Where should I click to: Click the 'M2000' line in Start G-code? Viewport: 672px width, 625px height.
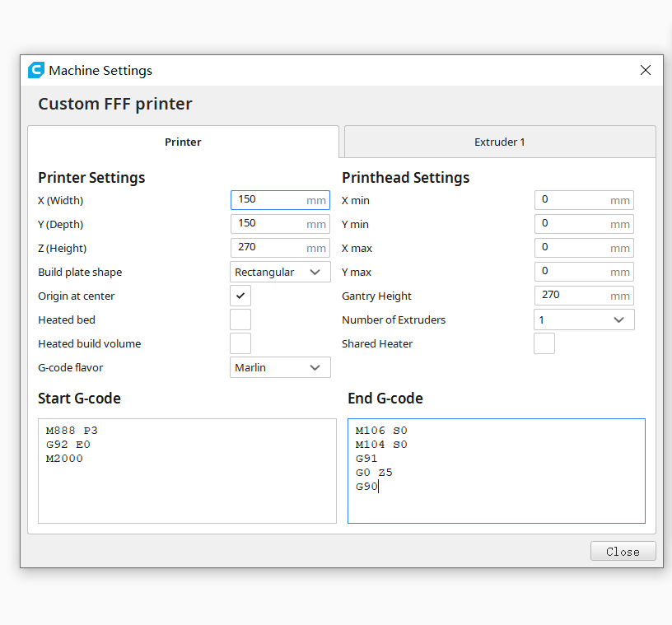64,458
